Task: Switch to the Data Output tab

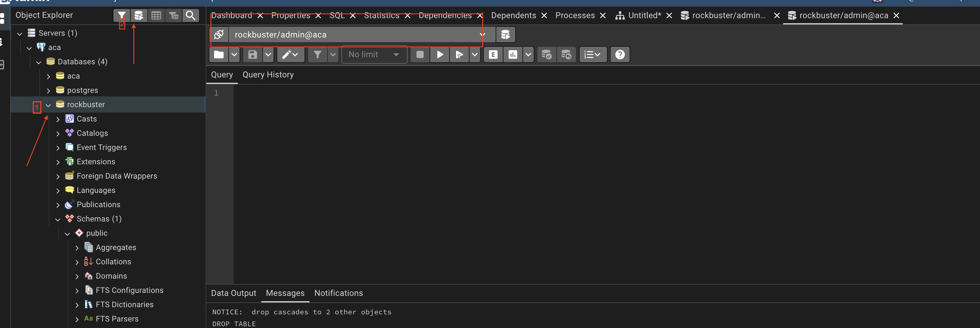Action: coord(233,293)
